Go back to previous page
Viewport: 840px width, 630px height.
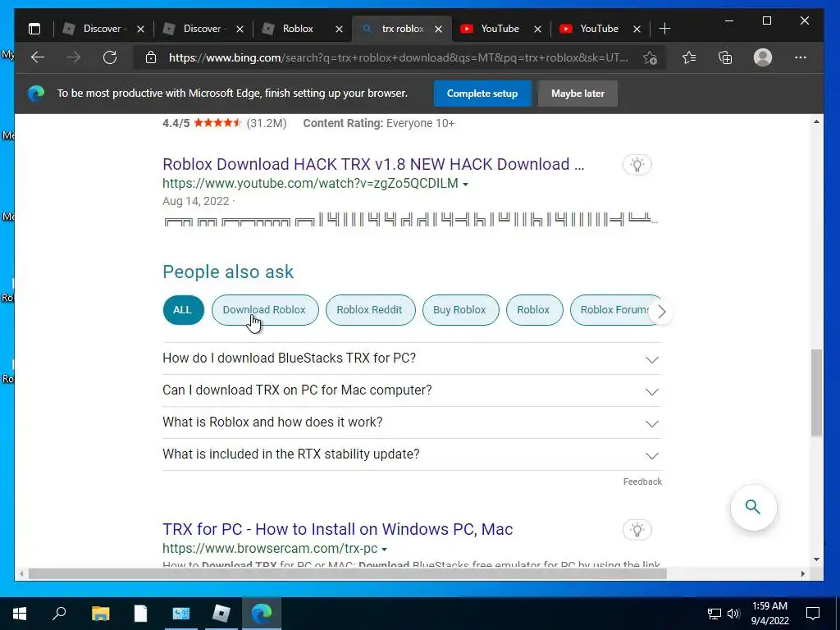[38, 57]
